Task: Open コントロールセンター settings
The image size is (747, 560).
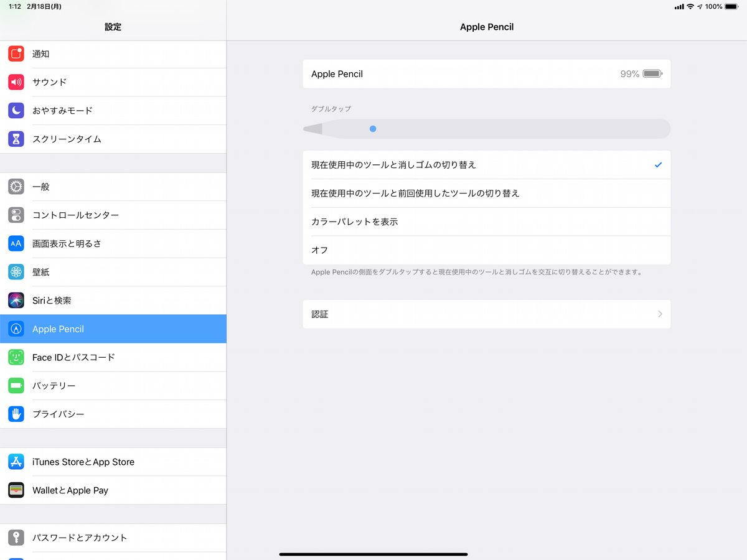Action: (113, 215)
